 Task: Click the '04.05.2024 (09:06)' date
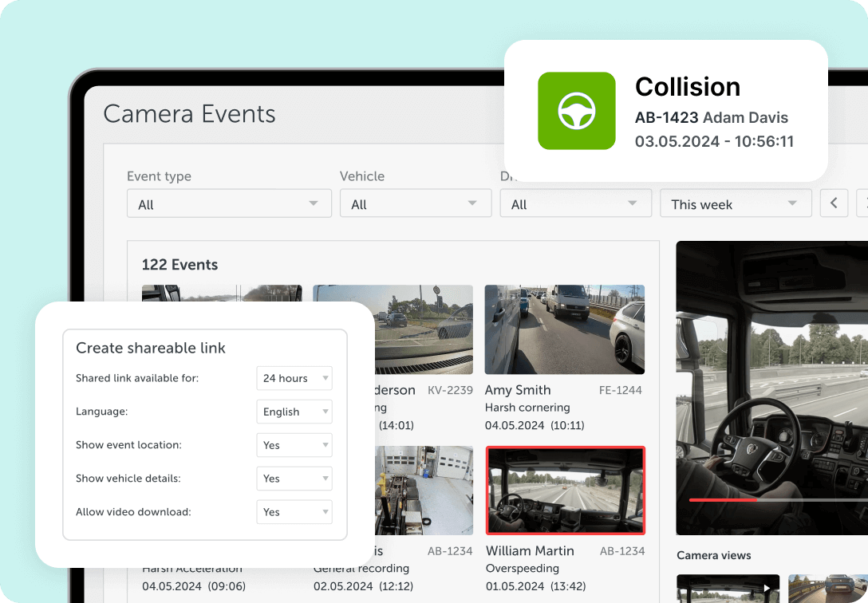click(194, 586)
